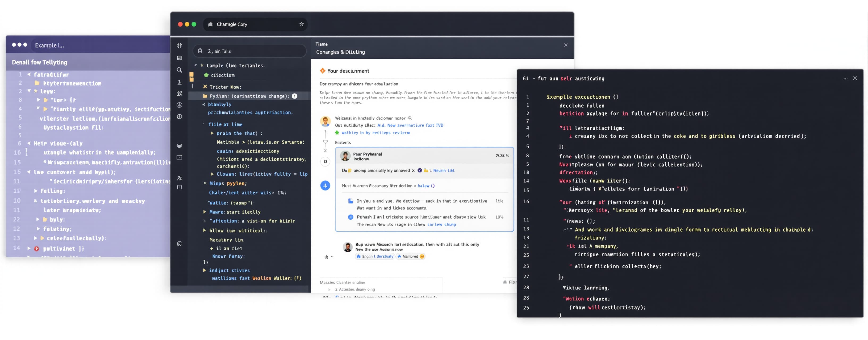The height and width of the screenshot is (340, 868).
Task: Click the 'Yiktue lanming.' line in the code window
Action: pos(586,288)
